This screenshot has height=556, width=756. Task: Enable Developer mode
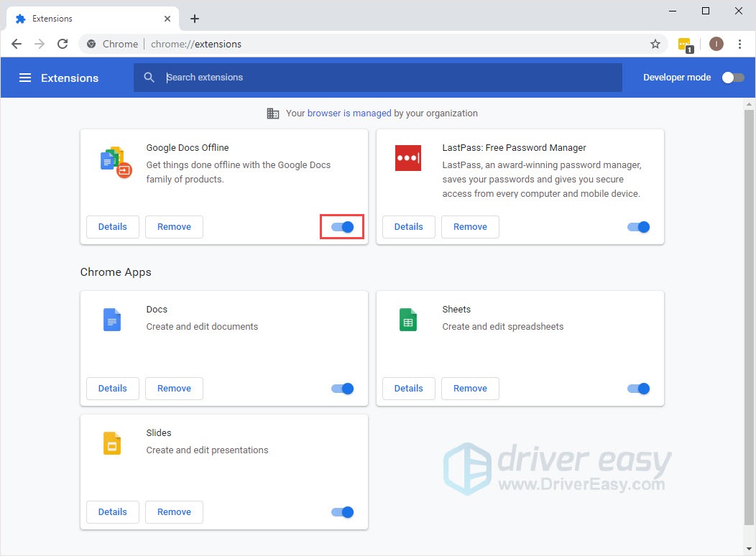733,77
